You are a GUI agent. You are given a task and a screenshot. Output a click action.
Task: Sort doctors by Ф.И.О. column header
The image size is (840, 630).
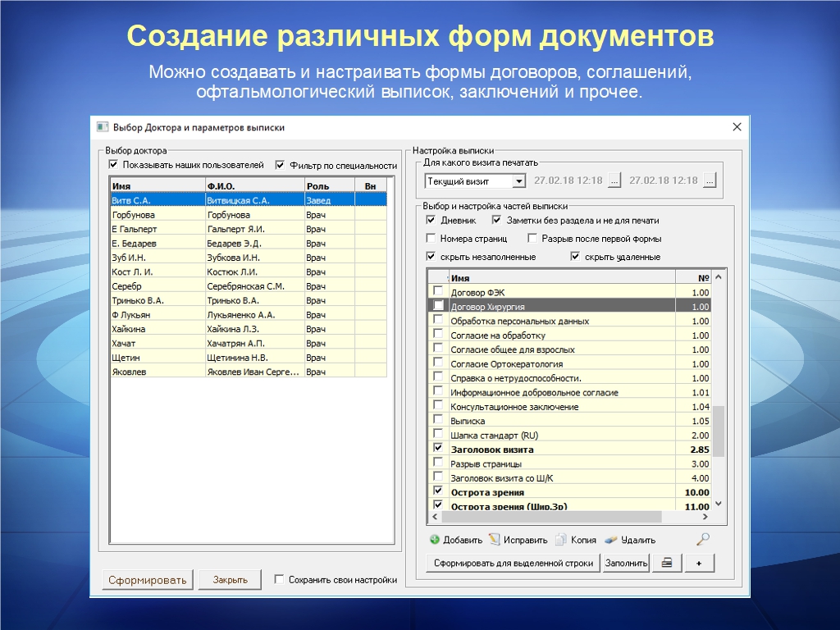click(x=253, y=186)
